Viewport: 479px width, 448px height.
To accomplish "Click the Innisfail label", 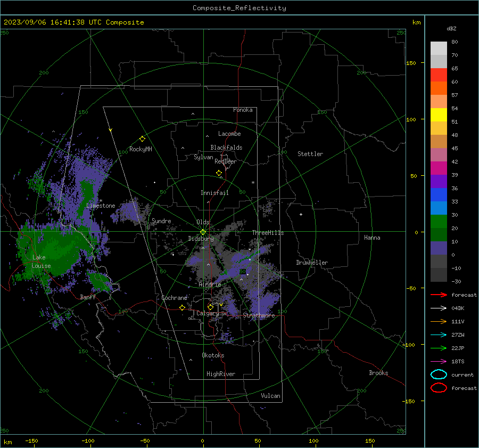I will click(214, 193).
